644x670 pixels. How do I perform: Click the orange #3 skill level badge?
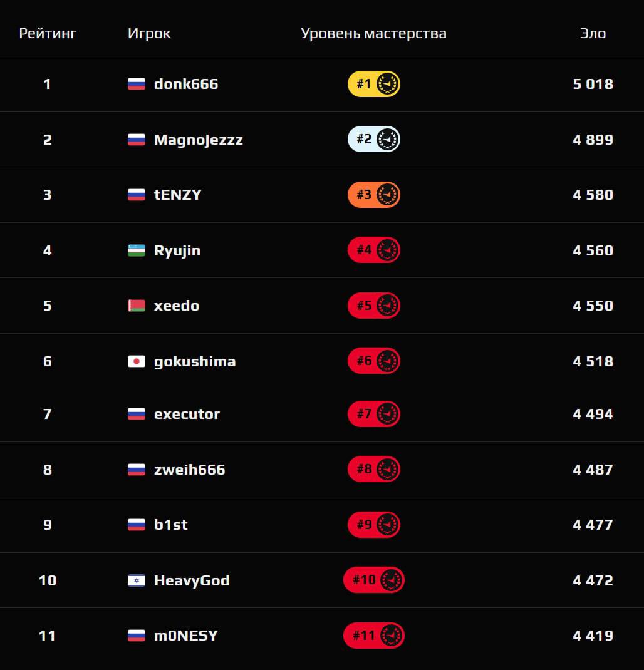[x=373, y=195]
